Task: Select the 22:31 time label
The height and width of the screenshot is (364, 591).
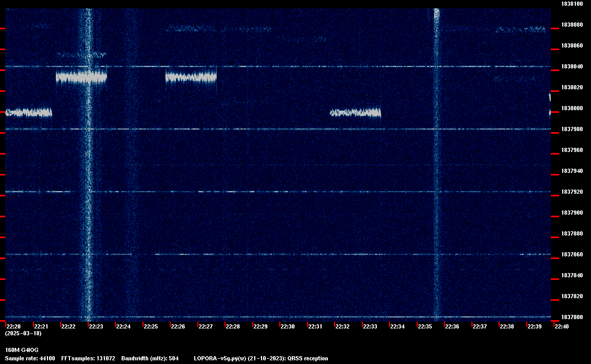Action: 315,326
